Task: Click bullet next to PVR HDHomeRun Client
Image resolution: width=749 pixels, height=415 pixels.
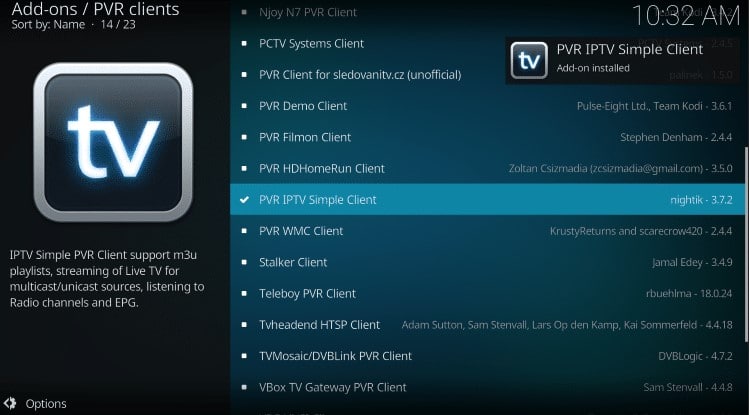Action: 244,169
